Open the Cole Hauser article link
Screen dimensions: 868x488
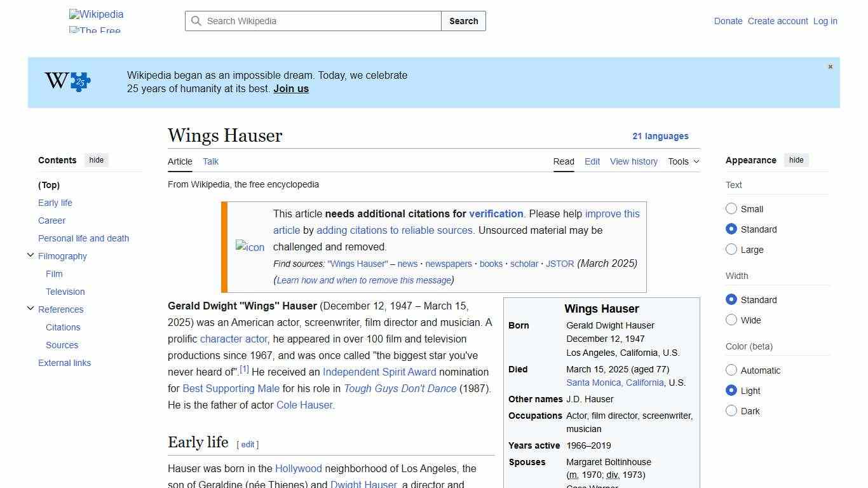303,405
